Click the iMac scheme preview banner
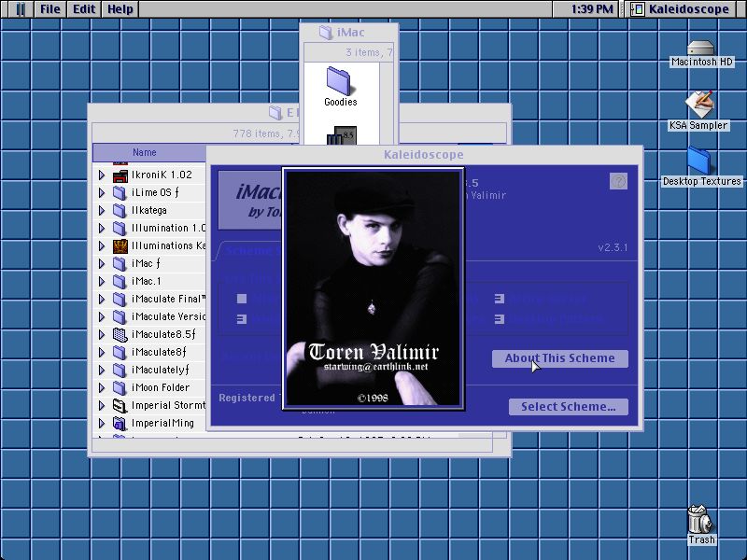Image resolution: width=747 pixels, height=560 pixels. coord(250,201)
